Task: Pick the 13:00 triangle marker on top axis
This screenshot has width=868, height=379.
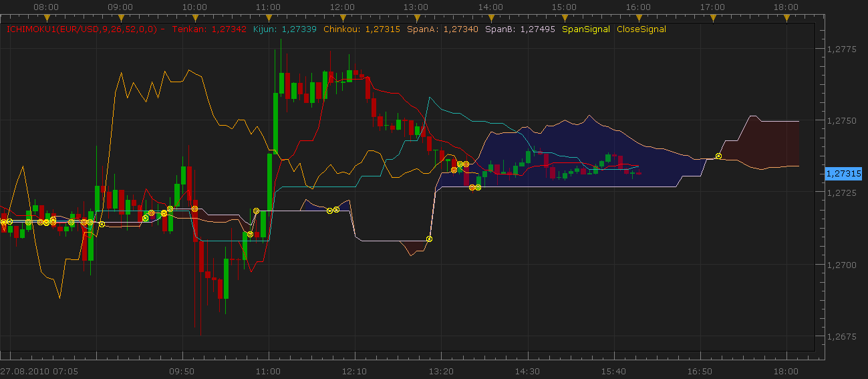Action: tap(416, 17)
